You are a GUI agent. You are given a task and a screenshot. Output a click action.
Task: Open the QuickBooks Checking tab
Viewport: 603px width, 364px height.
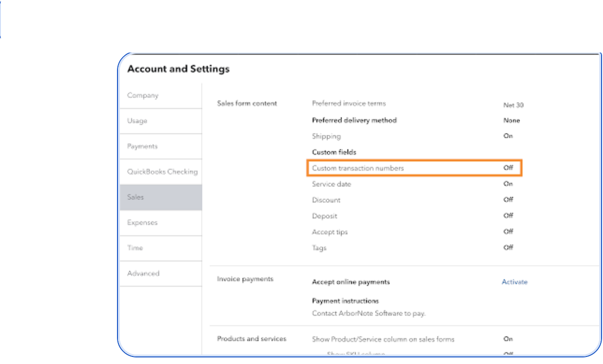[x=162, y=172]
